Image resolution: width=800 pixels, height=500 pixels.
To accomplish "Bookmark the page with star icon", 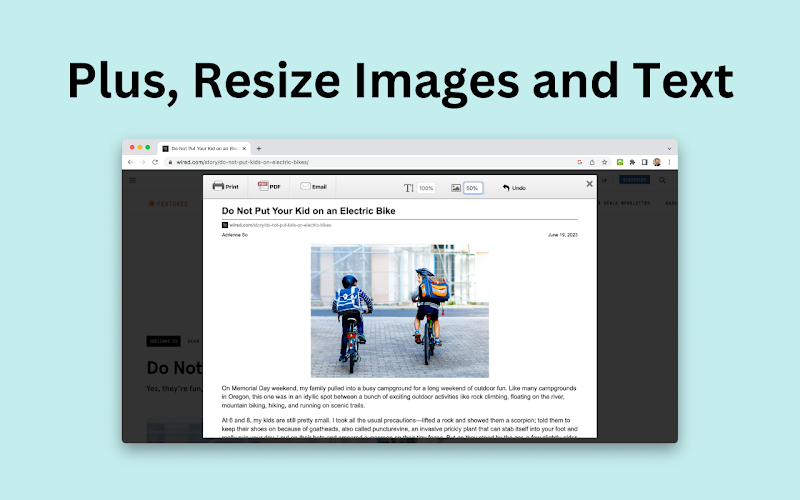I will point(605,162).
